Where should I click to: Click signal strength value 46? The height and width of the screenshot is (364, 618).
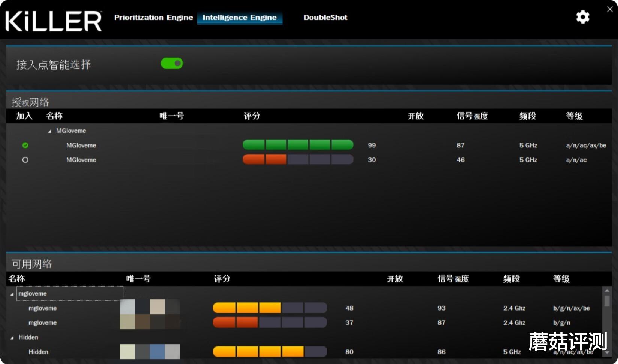461,160
